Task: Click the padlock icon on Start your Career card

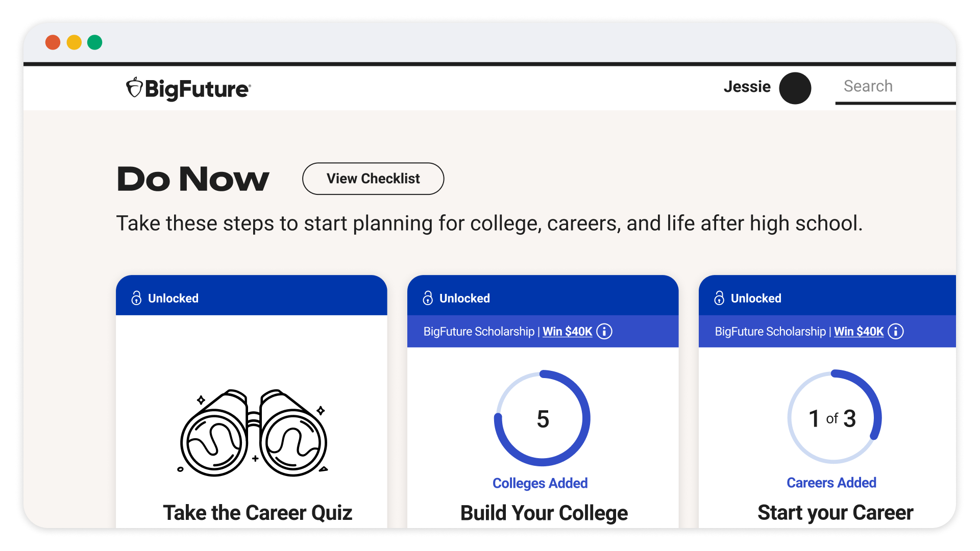Action: point(719,298)
